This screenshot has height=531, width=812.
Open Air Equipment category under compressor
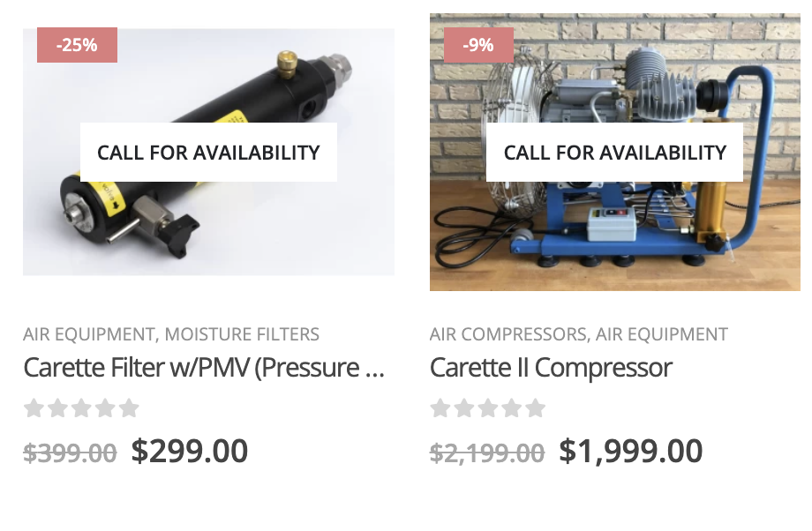[662, 334]
